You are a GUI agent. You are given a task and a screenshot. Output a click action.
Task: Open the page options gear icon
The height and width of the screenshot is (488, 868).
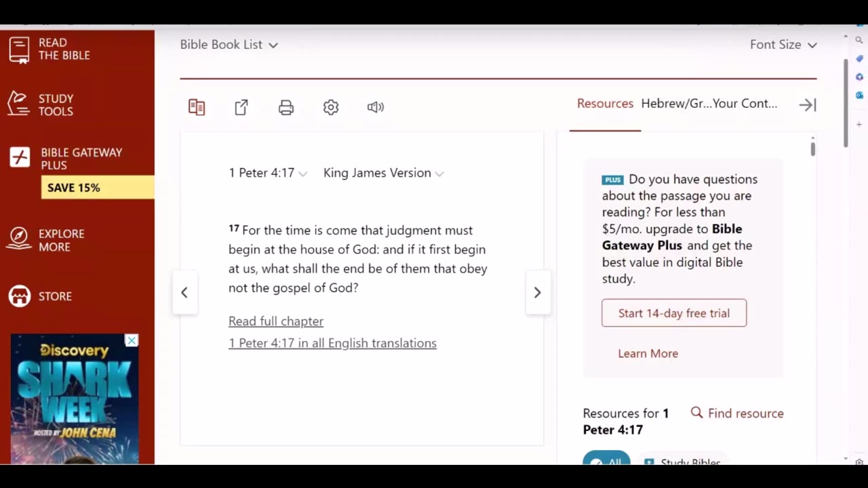[331, 107]
